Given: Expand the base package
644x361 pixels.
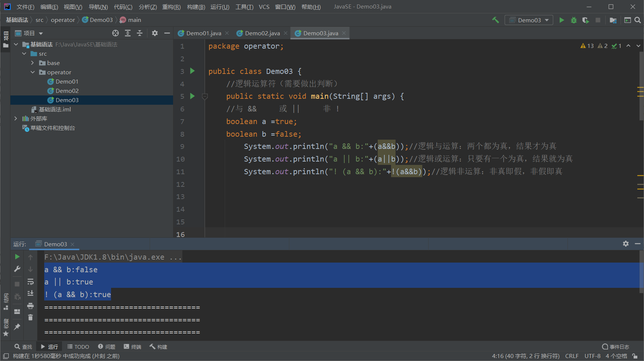Looking at the screenshot, I should tap(33, 63).
